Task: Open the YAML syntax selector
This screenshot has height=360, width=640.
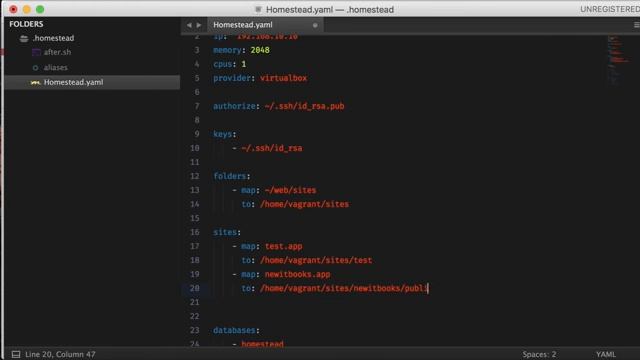Action: [606, 354]
